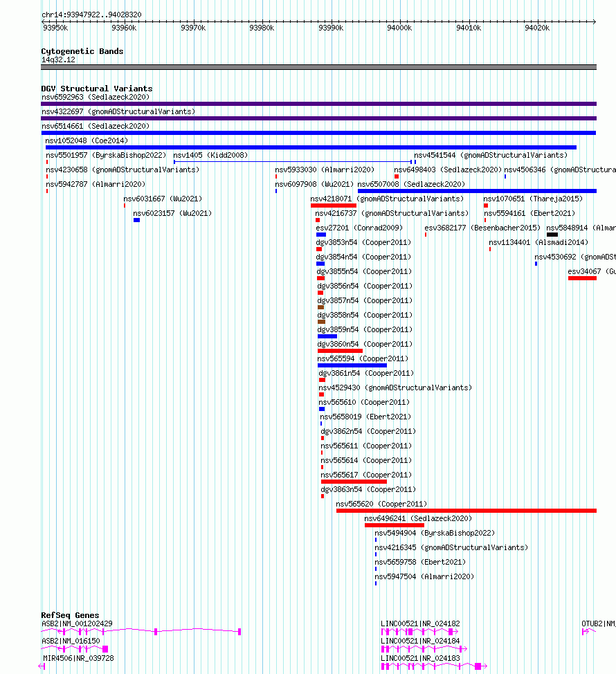Select the dgv3863n54 (Cooper2011) label

[x=368, y=490]
